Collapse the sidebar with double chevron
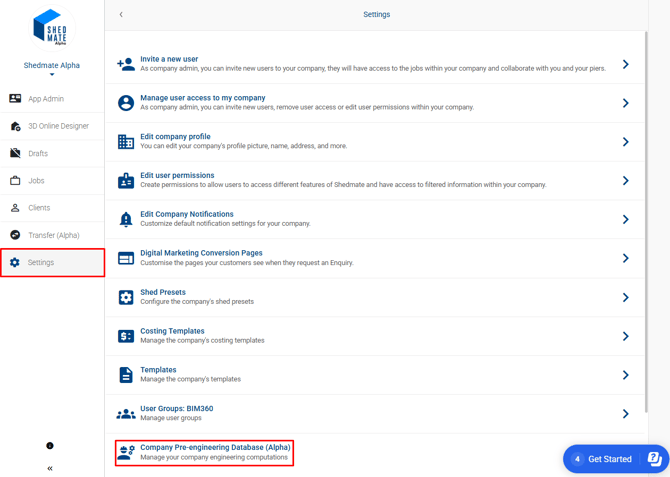This screenshot has height=477, width=670. [x=50, y=468]
